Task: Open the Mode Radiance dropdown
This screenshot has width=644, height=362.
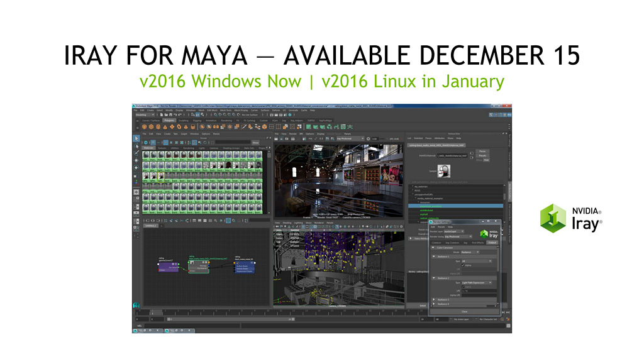Action: pos(470,252)
